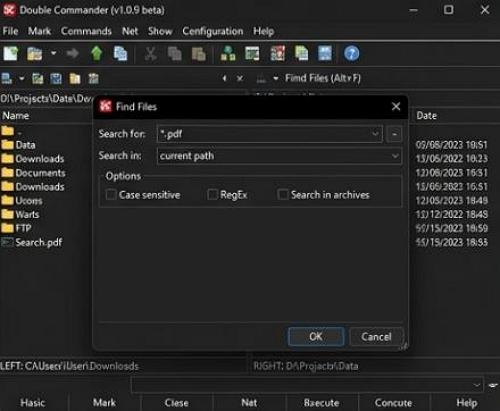Click the blue help question mark icon

click(351, 53)
